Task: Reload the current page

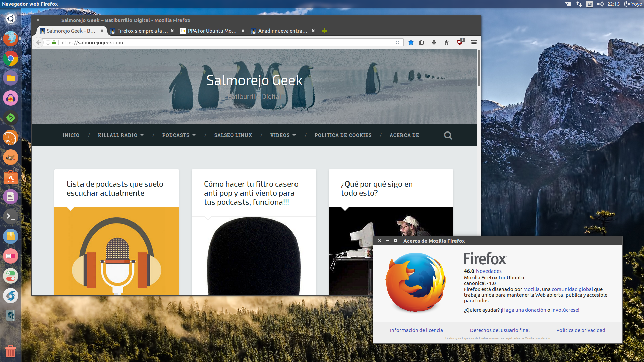Action: point(397,42)
